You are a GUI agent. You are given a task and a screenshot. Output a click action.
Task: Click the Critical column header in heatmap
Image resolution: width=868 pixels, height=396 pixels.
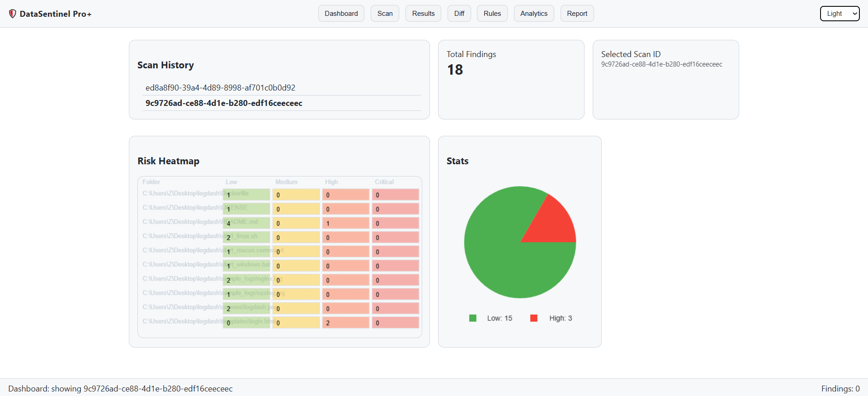tap(384, 182)
